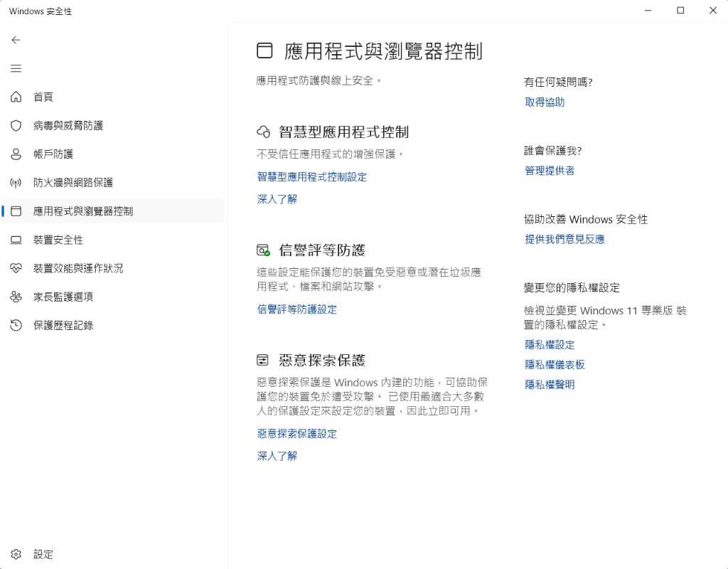Open 病毒與威脅防護 in the sidebar
The width and height of the screenshot is (728, 569).
[x=113, y=125]
